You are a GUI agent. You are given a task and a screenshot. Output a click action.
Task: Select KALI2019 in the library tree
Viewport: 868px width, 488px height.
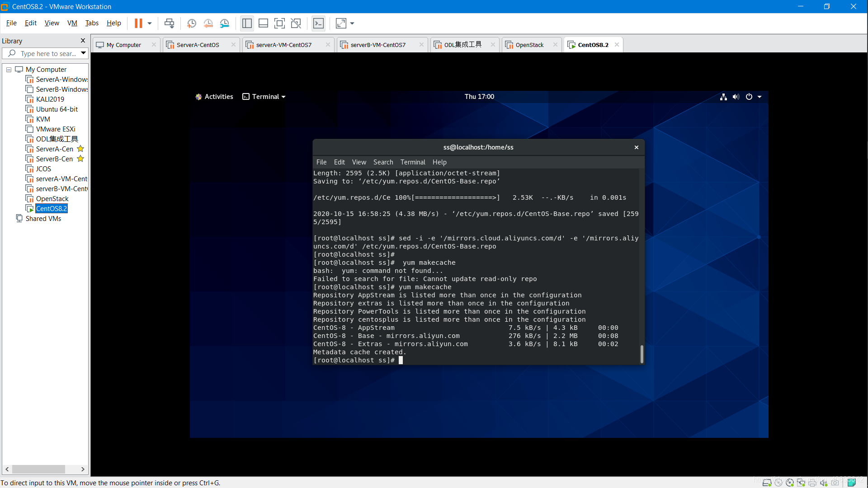50,99
